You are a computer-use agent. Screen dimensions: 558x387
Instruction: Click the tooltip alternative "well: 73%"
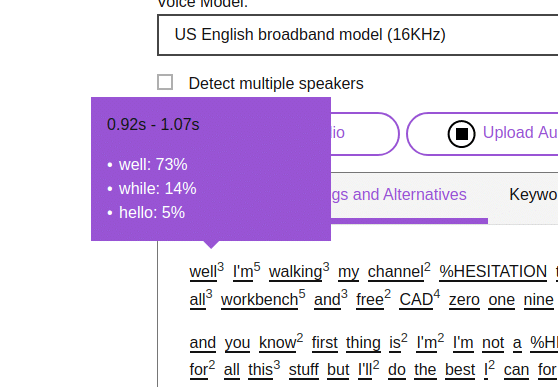click(153, 165)
